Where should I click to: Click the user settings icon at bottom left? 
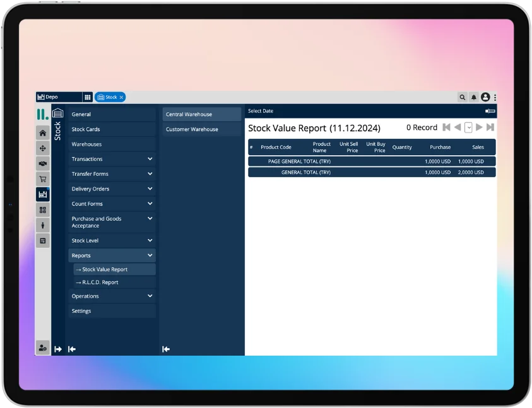[x=42, y=348]
